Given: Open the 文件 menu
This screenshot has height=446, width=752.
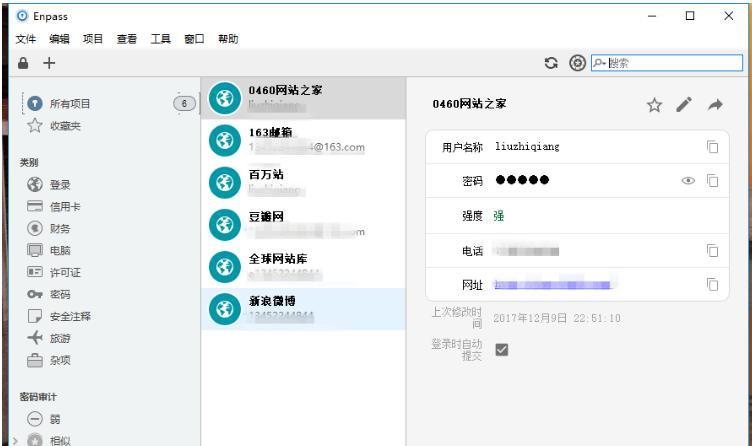Looking at the screenshot, I should [x=25, y=39].
